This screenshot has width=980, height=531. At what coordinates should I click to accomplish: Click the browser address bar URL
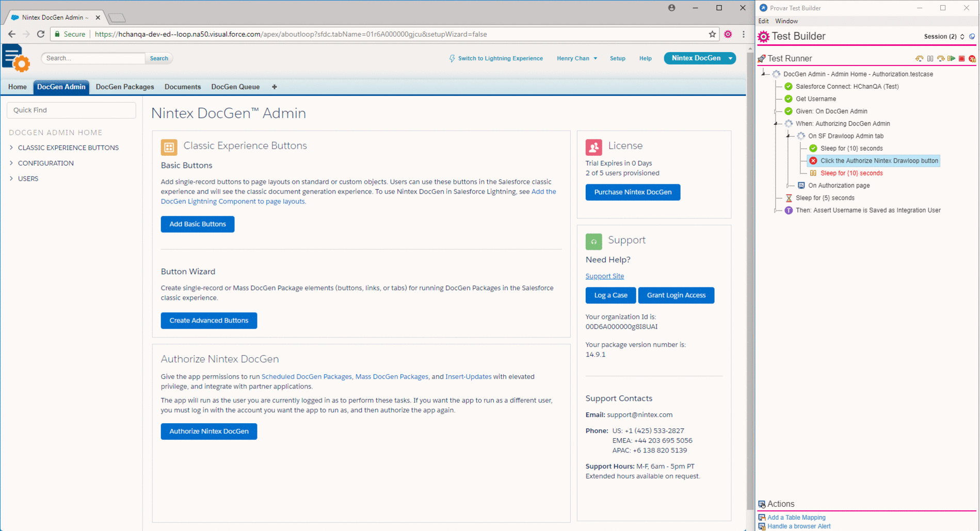[x=291, y=34]
